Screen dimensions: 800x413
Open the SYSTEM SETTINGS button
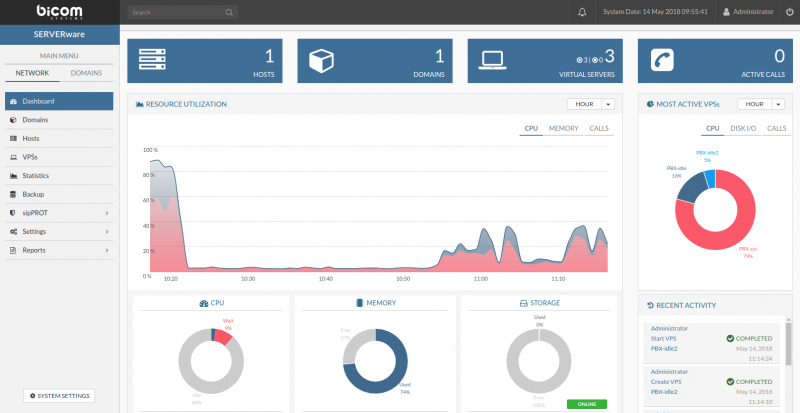click(59, 396)
